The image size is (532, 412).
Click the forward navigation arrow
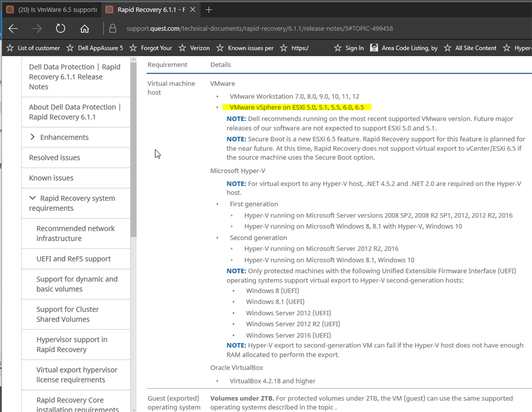point(37,29)
